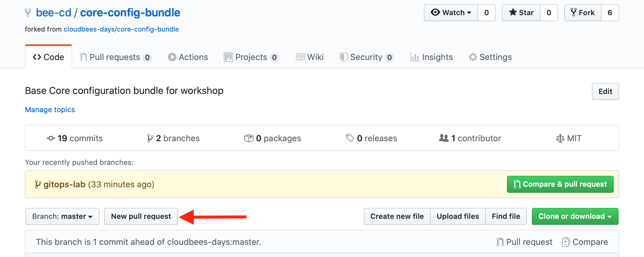Viewport: 644px width, 257px height.
Task: Click Upload files
Action: click(x=458, y=216)
